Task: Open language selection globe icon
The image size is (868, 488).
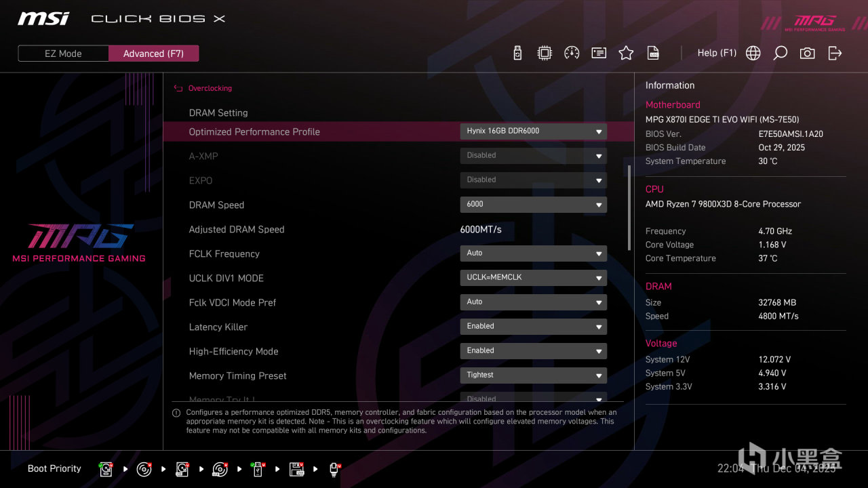Action: click(x=753, y=53)
